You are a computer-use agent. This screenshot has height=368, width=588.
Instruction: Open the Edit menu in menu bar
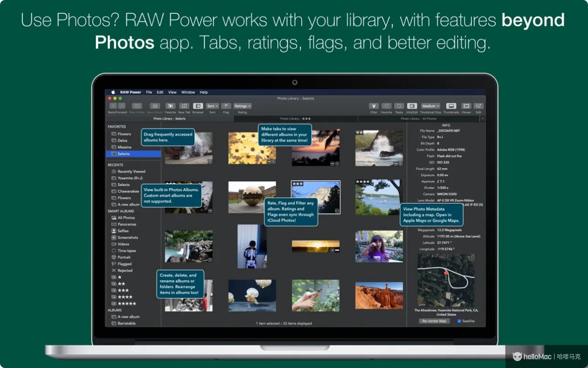[160, 92]
